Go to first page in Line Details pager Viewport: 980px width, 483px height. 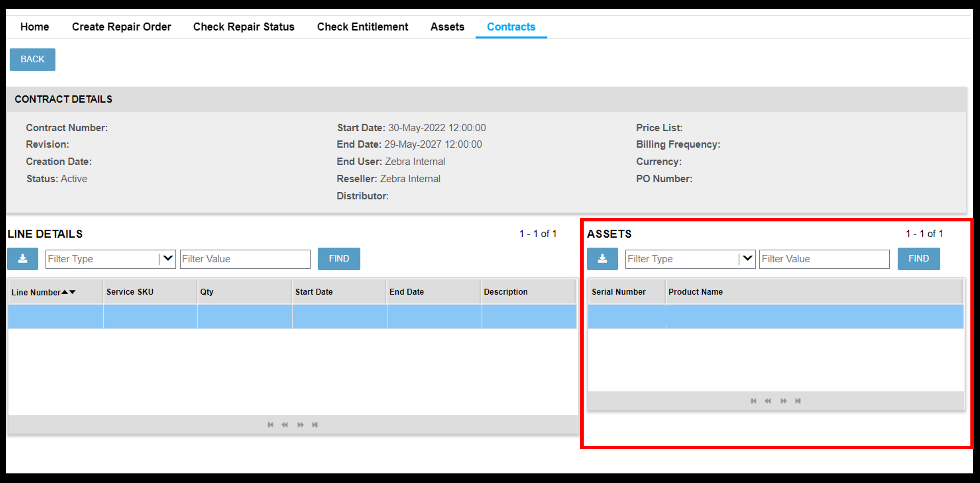point(270,424)
